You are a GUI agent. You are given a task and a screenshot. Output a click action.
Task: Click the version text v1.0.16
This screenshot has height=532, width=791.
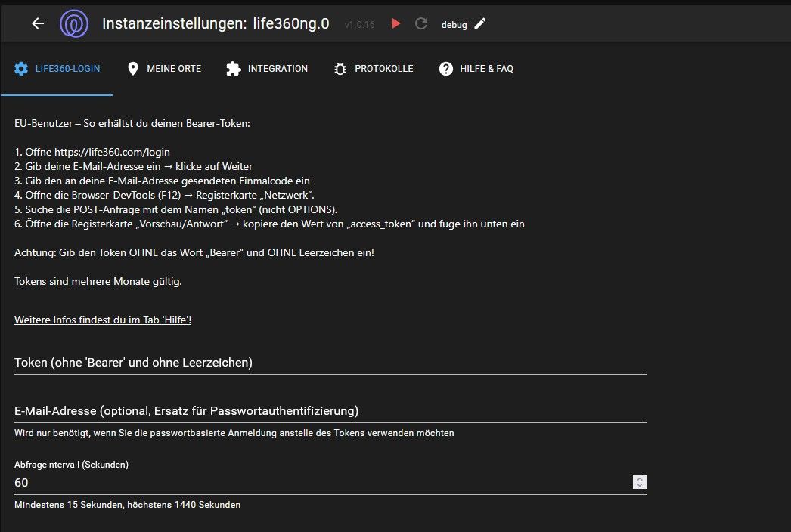click(x=360, y=25)
